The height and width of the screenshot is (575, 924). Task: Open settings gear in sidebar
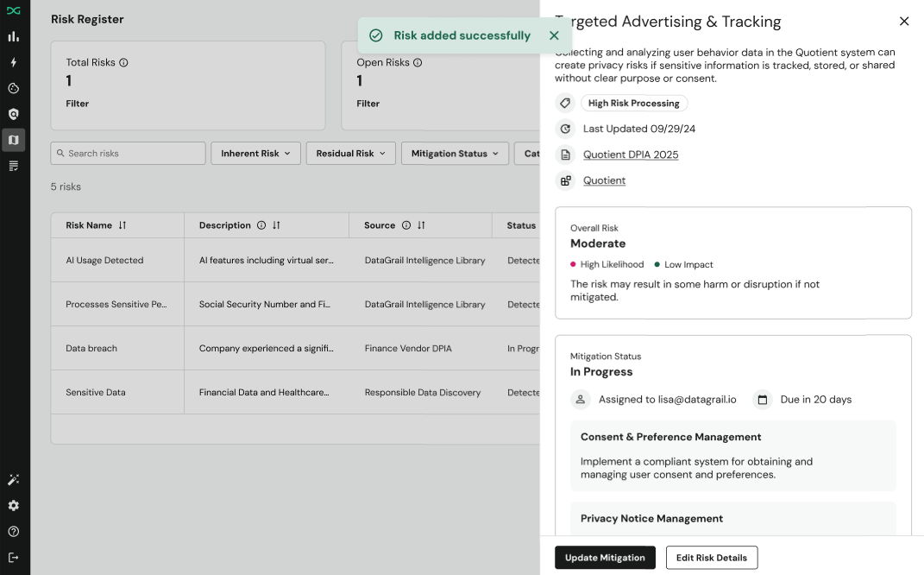tap(13, 506)
